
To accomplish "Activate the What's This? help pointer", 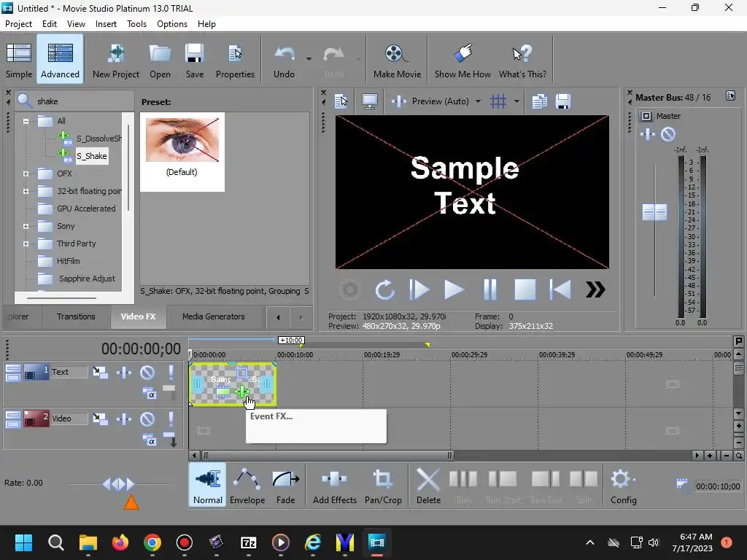I will tap(522, 60).
